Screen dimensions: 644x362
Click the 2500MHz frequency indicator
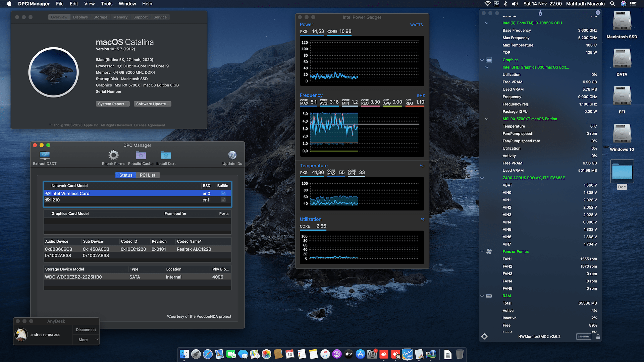pyautogui.click(x=584, y=336)
